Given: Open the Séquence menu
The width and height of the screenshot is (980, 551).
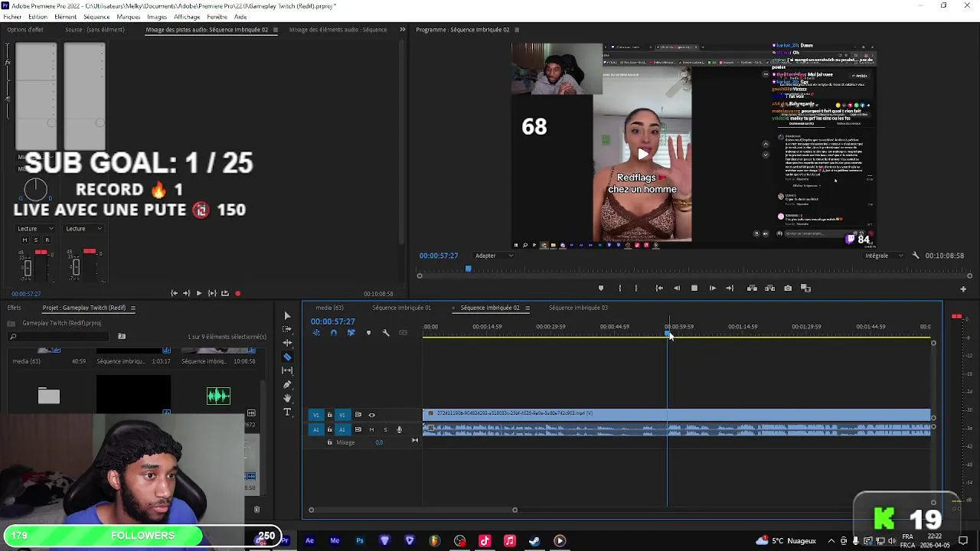Looking at the screenshot, I should coord(96,17).
